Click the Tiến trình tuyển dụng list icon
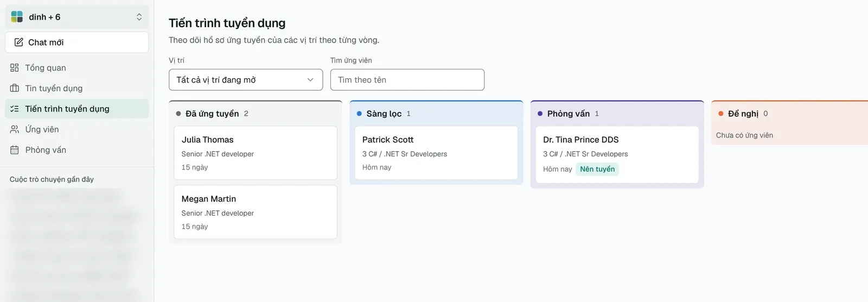Viewport: 868px width, 302px height. [15, 109]
